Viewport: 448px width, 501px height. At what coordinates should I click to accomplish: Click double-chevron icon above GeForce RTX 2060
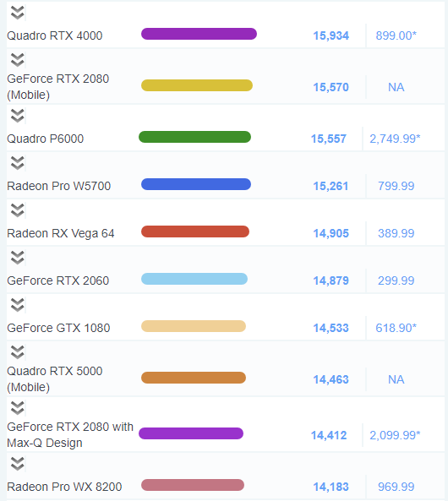tap(17, 258)
